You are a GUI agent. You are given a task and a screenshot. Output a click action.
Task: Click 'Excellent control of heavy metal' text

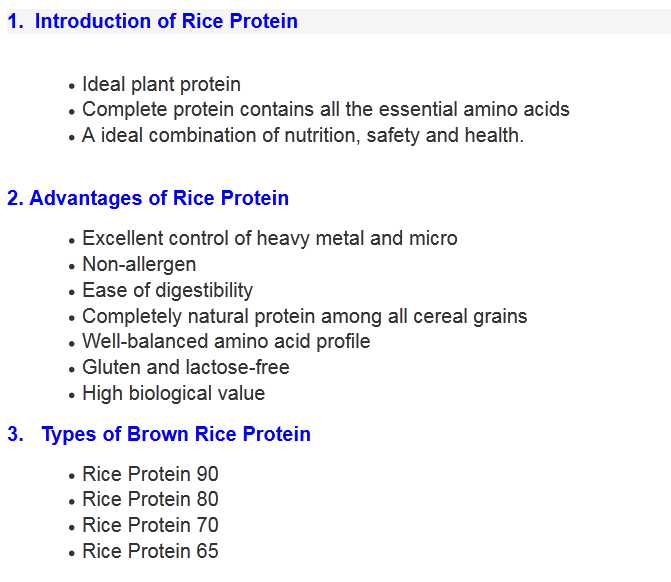[269, 238]
